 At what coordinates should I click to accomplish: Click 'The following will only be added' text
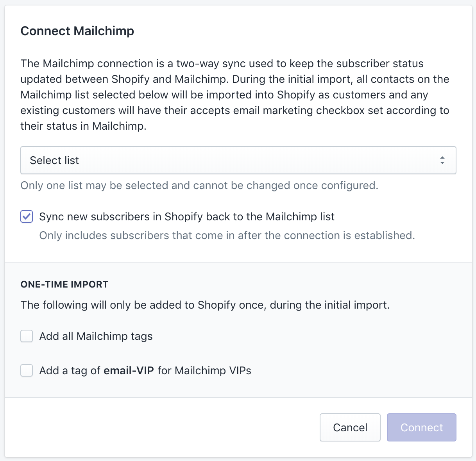pyautogui.click(x=205, y=305)
